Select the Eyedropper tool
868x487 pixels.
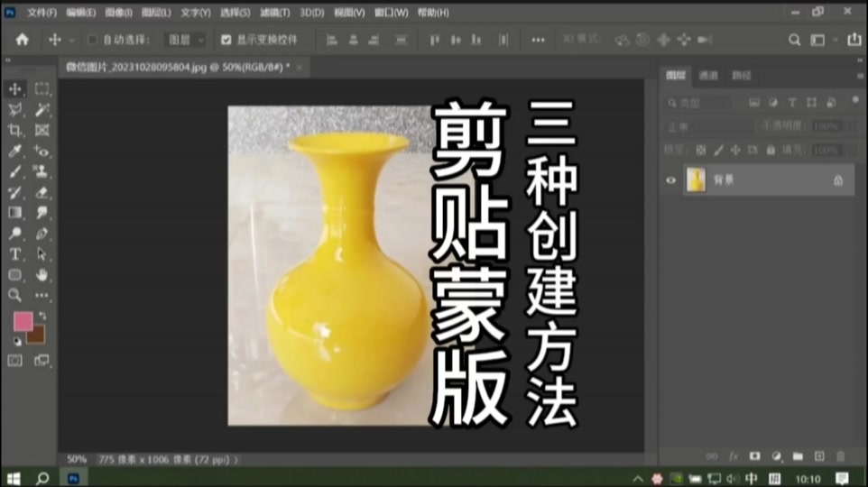[x=15, y=151]
